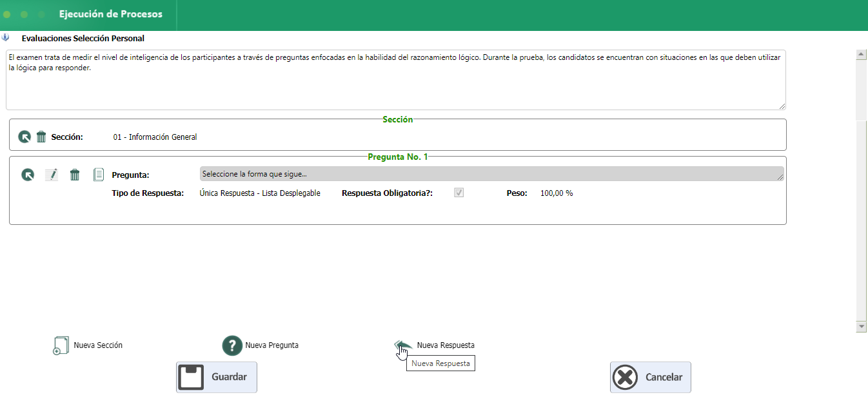Click the '01 - Información General' text
This screenshot has width=868, height=415.
pyautogui.click(x=155, y=137)
